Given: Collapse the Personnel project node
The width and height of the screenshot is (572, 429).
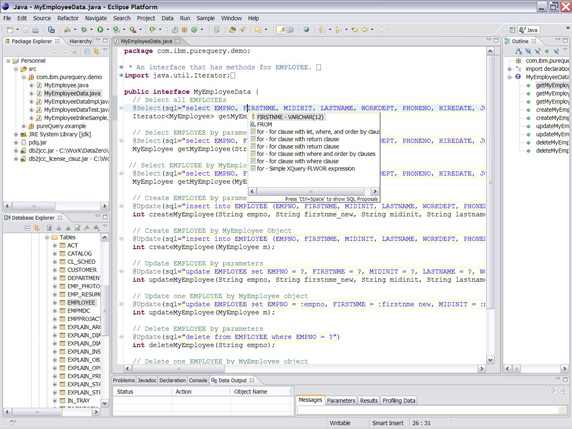Looking at the screenshot, I should pos(8,61).
